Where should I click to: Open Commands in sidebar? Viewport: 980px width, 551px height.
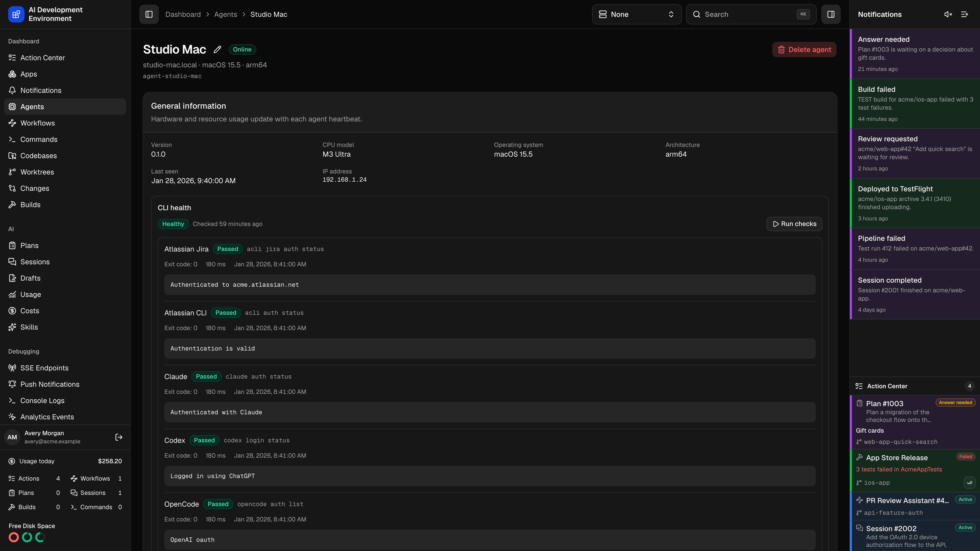65,140
